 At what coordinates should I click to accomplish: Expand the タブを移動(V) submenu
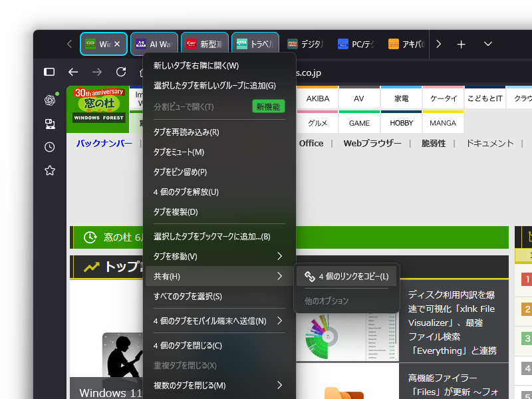click(x=219, y=257)
